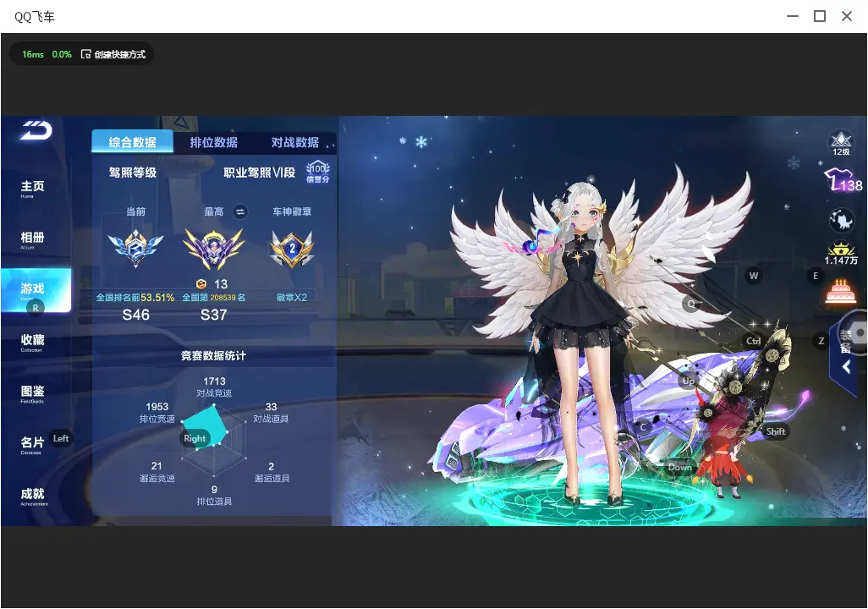Image resolution: width=868 pixels, height=609 pixels.
Task: Open the 图鉴 field guide section
Action: 32,393
